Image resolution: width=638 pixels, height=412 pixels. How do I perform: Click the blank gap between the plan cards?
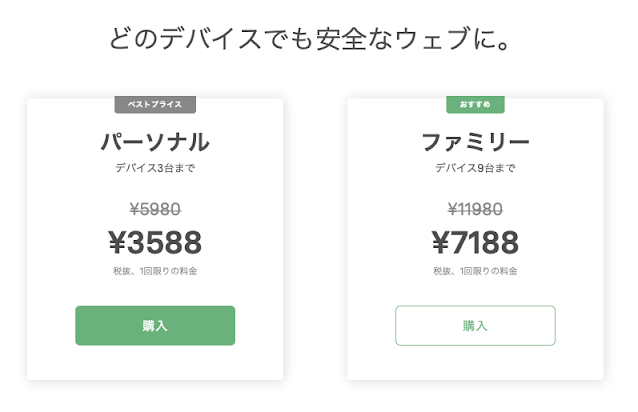(x=315, y=240)
